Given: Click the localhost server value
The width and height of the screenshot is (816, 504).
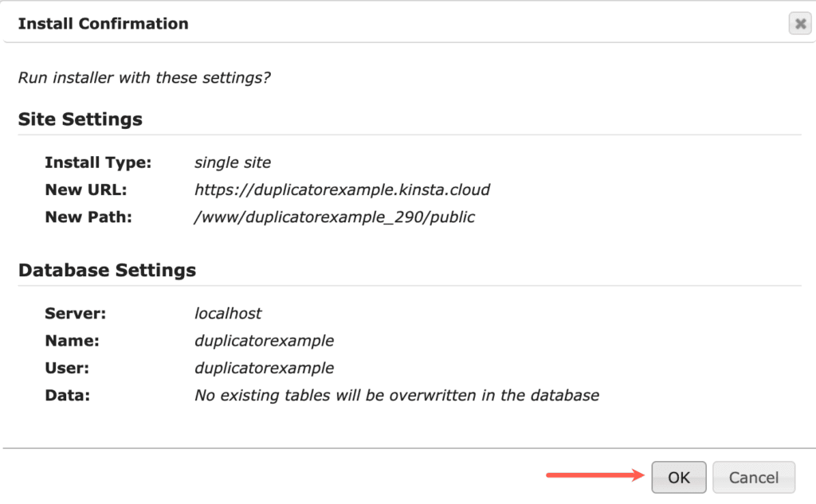Looking at the screenshot, I should point(228,313).
